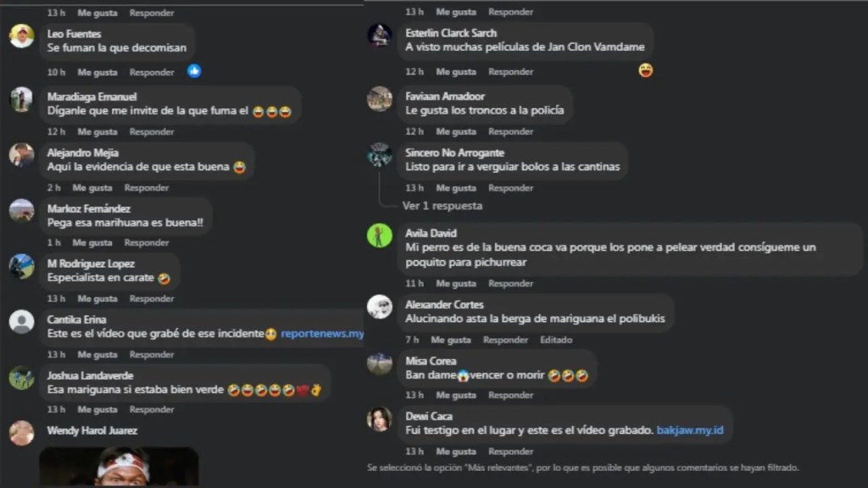View edit history via "Editado" on Alexander Cortes comment
The width and height of the screenshot is (868, 488).
point(556,340)
